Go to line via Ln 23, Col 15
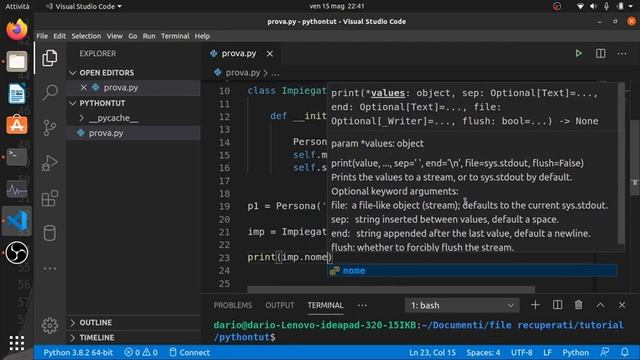Screen dimensions: 640x360 pyautogui.click(x=432, y=352)
